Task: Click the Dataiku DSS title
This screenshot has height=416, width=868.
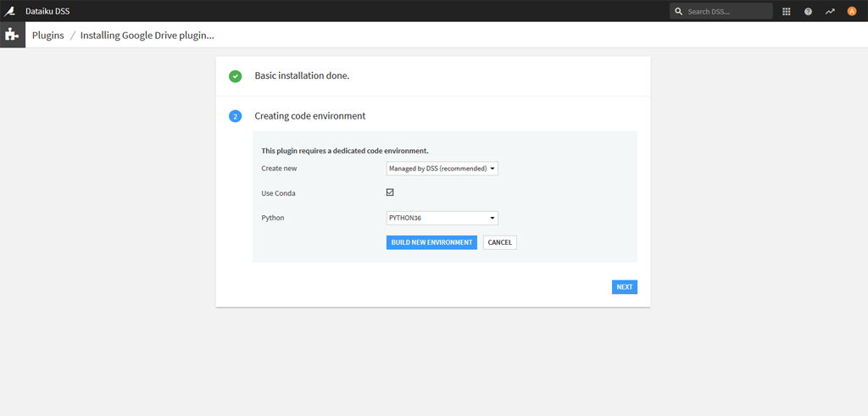Action: click(47, 11)
